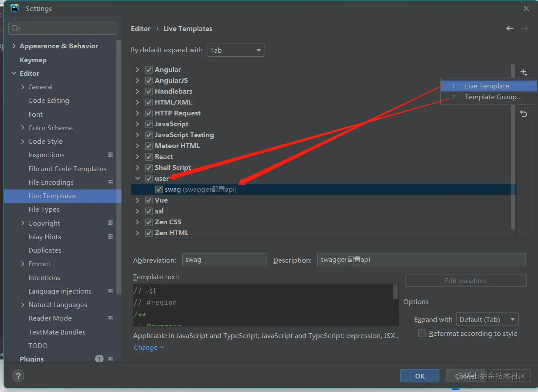Open the TODO settings page
This screenshot has width=538, height=392.
point(38,345)
